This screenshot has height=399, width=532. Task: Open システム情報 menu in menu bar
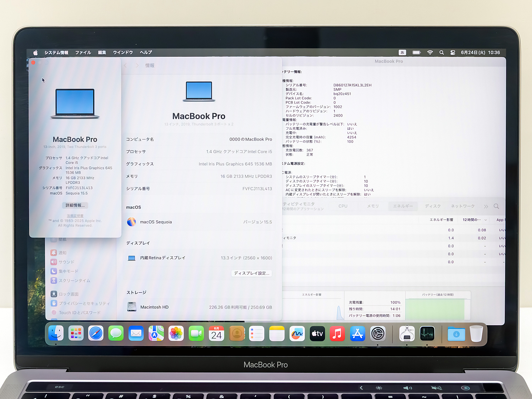point(56,52)
